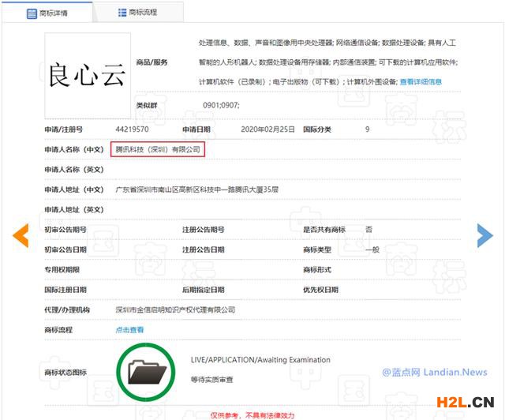Select the 等待实质审查 status text

212,380
